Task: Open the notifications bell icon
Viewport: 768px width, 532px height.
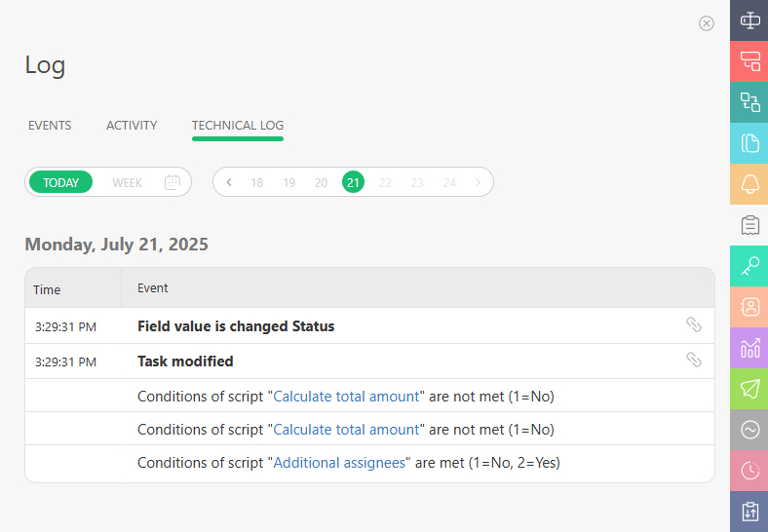Action: [x=749, y=184]
